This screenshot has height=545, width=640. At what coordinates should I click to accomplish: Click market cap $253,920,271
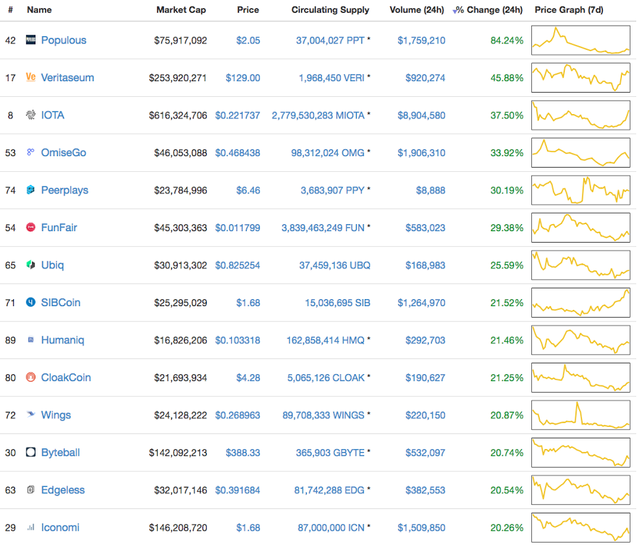point(178,78)
